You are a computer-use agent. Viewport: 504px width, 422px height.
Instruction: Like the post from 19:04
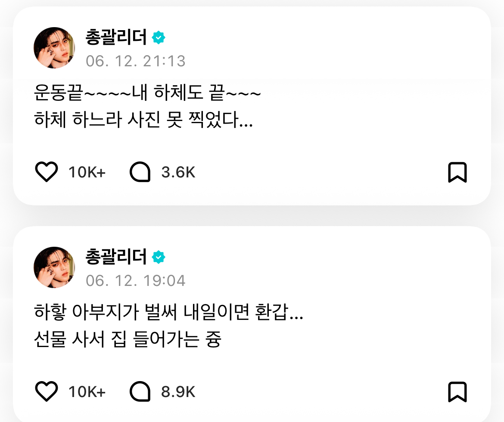(x=46, y=392)
